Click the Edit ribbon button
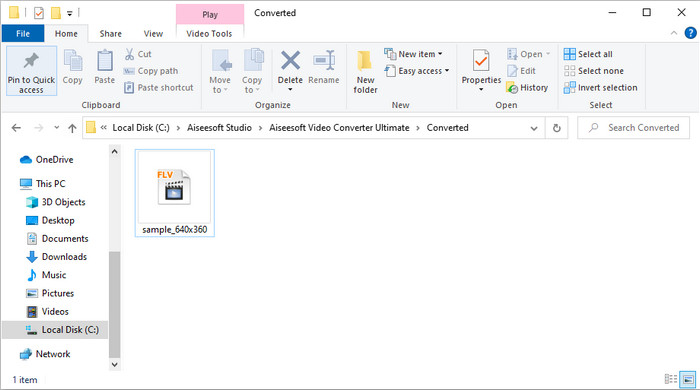 tap(521, 71)
